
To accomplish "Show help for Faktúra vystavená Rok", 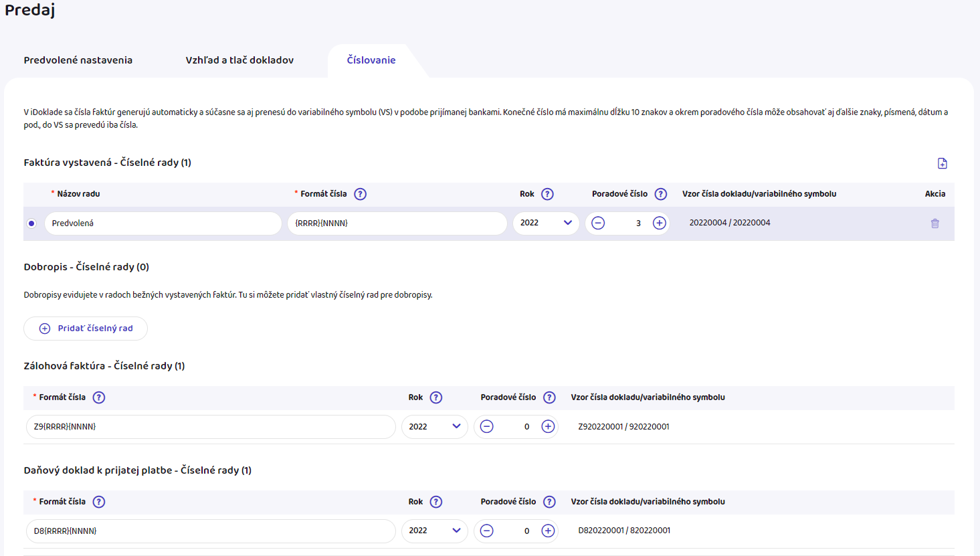I will coord(547,194).
